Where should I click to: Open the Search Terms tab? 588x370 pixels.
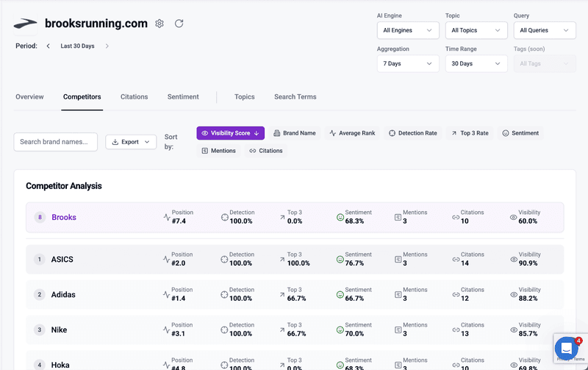(295, 97)
